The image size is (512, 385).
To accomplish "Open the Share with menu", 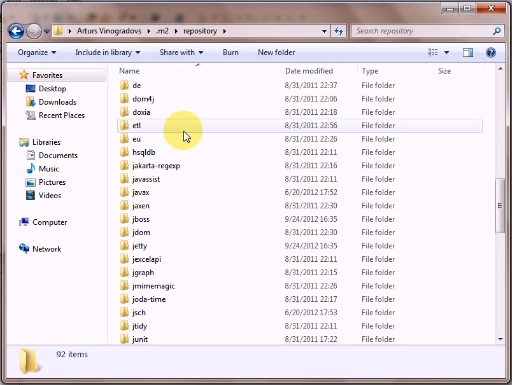I will (x=181, y=52).
